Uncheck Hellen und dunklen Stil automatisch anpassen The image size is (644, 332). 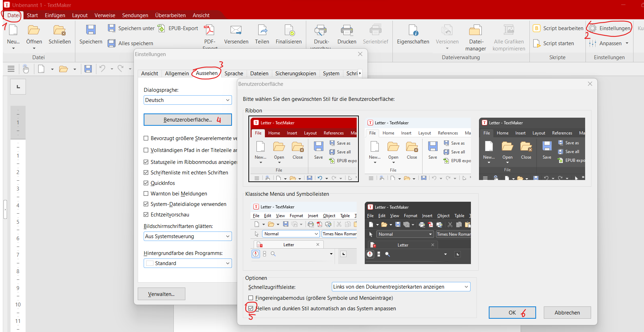coord(251,309)
